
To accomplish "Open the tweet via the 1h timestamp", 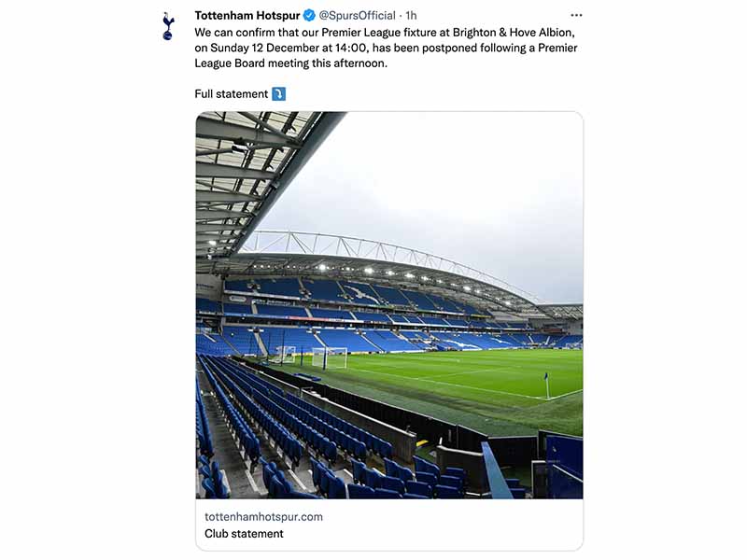I will point(411,15).
